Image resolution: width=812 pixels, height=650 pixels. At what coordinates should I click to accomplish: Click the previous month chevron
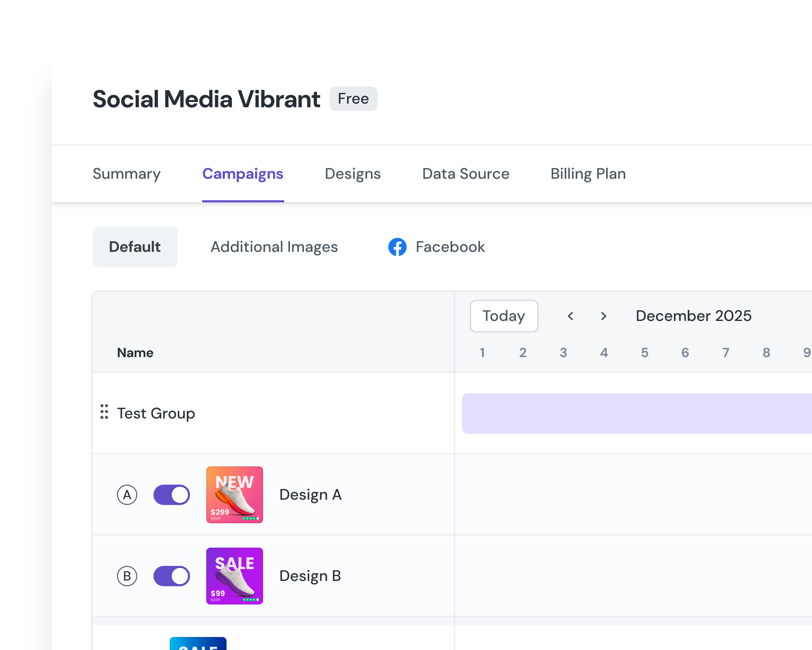pyautogui.click(x=571, y=316)
